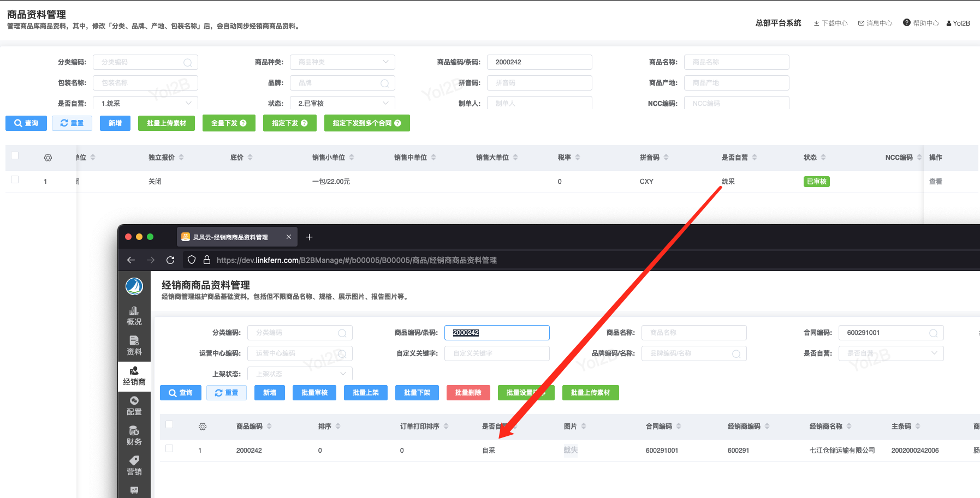Click search icon in the 运营中心编码 field
The height and width of the screenshot is (498, 980).
pos(342,354)
